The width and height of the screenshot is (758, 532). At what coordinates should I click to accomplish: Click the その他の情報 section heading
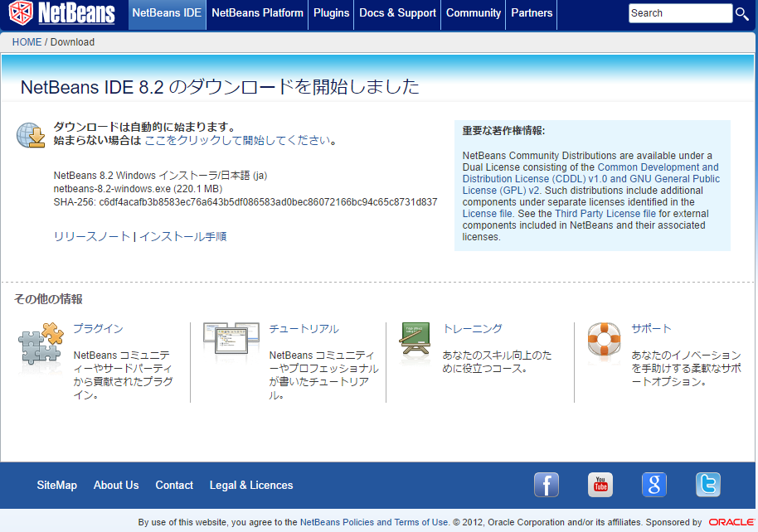click(x=48, y=299)
